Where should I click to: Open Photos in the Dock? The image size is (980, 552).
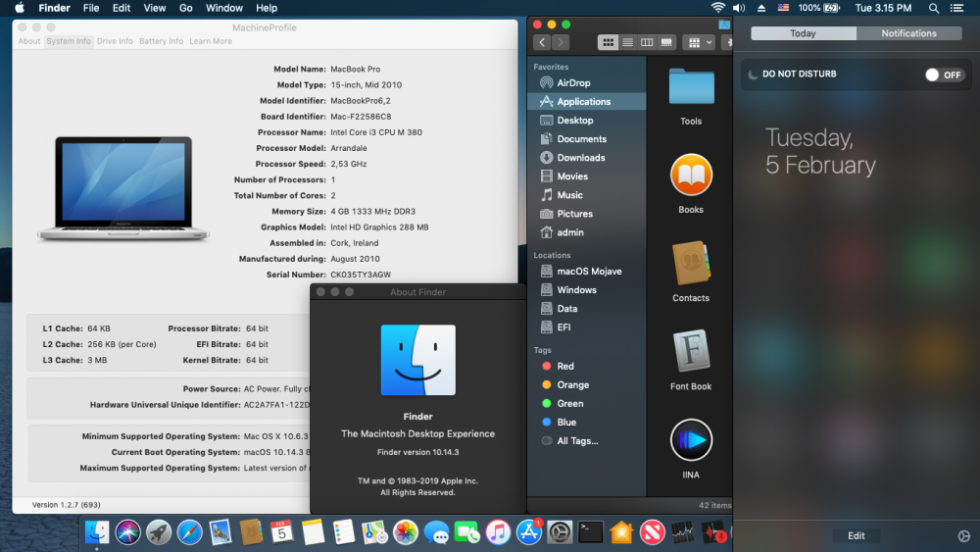point(405,532)
